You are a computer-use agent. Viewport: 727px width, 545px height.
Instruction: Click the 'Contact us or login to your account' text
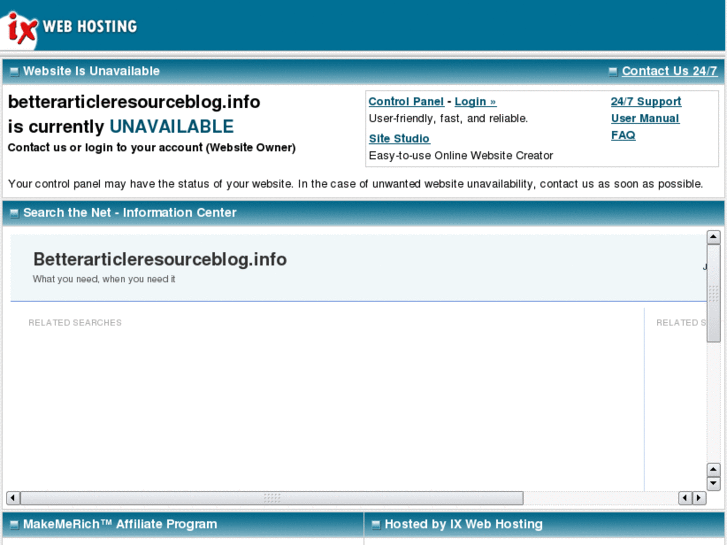tap(152, 147)
